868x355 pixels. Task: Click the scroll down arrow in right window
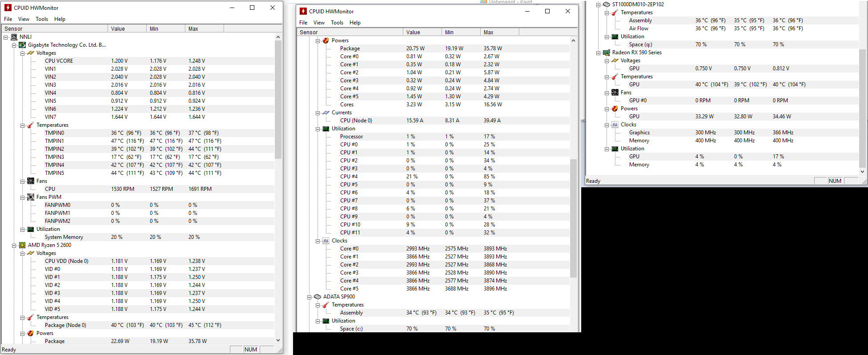[862, 171]
